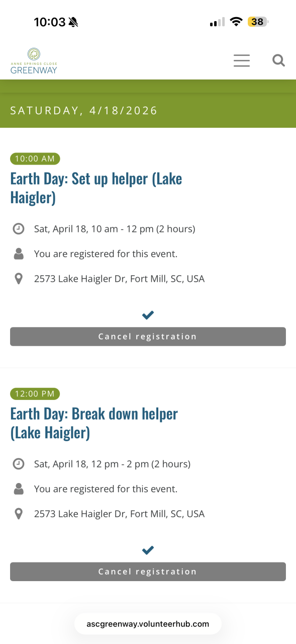Click the checkmark above the first Cancel registration
The width and height of the screenshot is (296, 644).
coord(148,315)
